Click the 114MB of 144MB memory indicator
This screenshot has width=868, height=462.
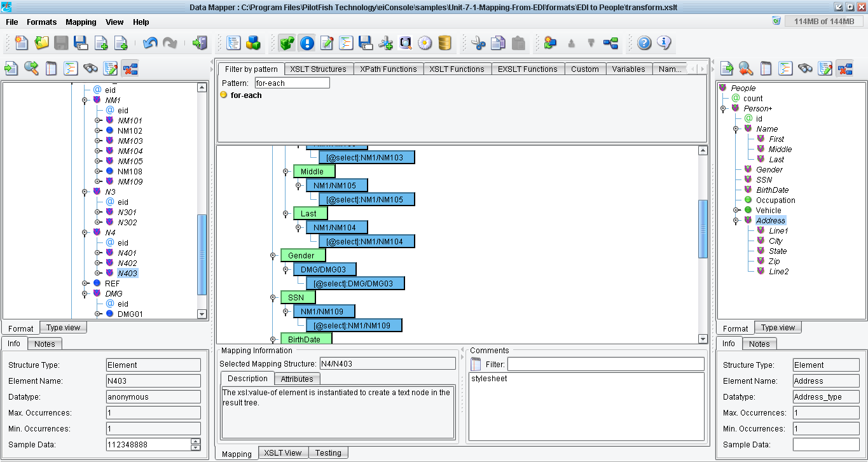pyautogui.click(x=823, y=21)
